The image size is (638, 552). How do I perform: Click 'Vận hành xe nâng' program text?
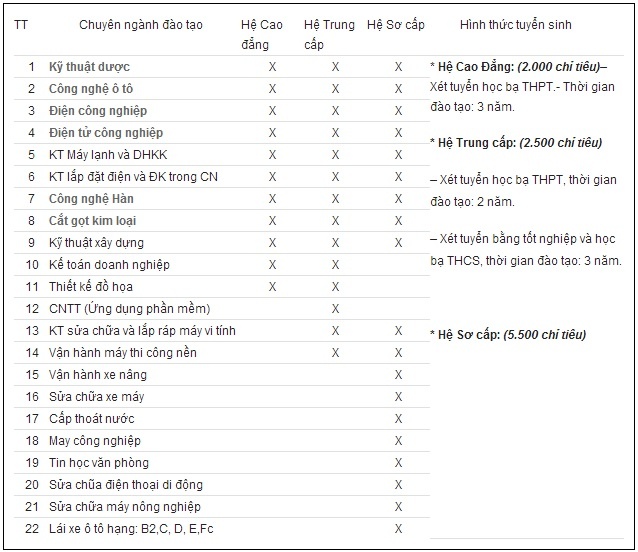pos(98,375)
